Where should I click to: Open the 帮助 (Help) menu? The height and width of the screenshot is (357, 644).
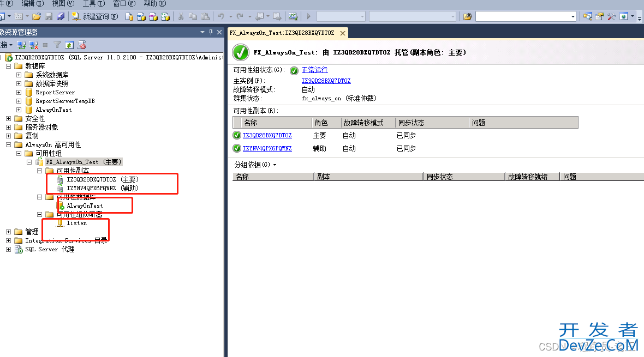click(x=155, y=4)
